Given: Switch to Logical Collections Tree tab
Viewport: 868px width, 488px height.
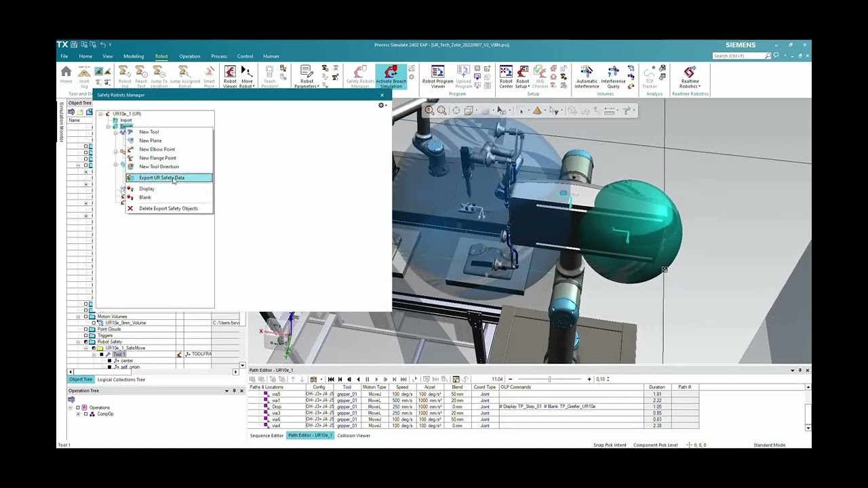Looking at the screenshot, I should [121, 380].
